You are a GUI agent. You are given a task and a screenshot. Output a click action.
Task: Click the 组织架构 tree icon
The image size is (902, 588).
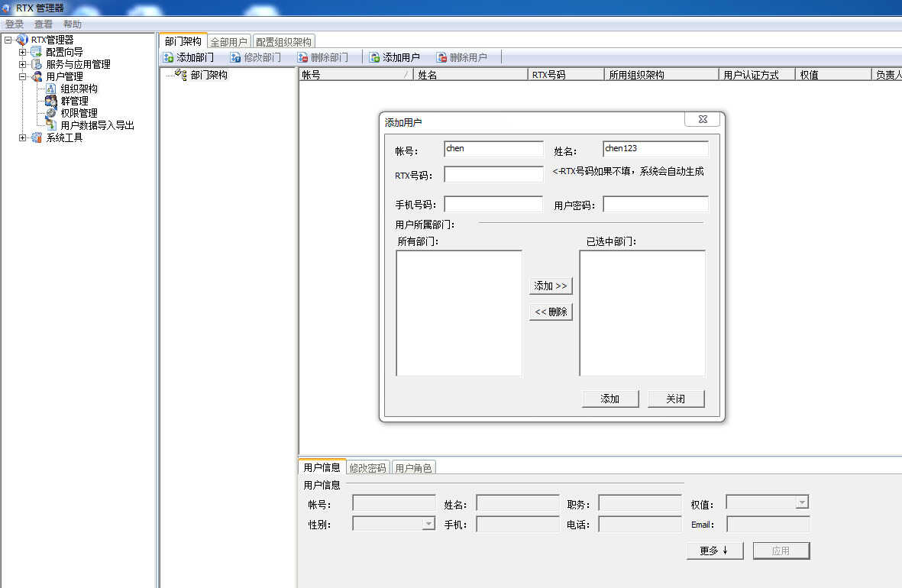50,89
